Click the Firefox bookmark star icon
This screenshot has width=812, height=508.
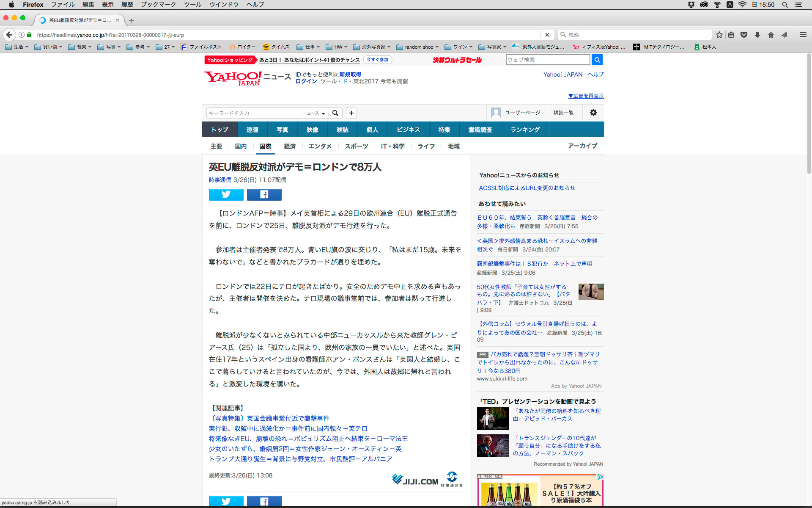[x=719, y=35]
